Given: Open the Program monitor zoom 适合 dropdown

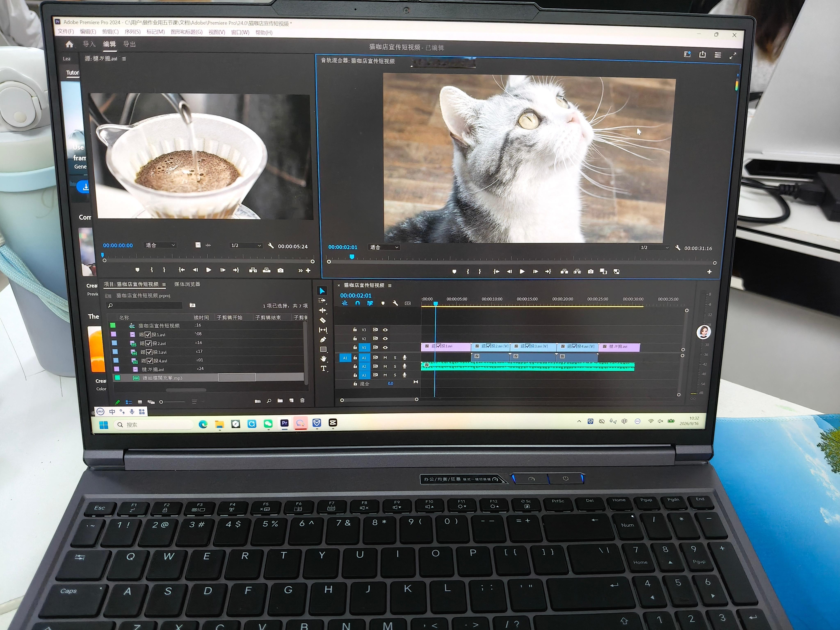Looking at the screenshot, I should tap(384, 247).
